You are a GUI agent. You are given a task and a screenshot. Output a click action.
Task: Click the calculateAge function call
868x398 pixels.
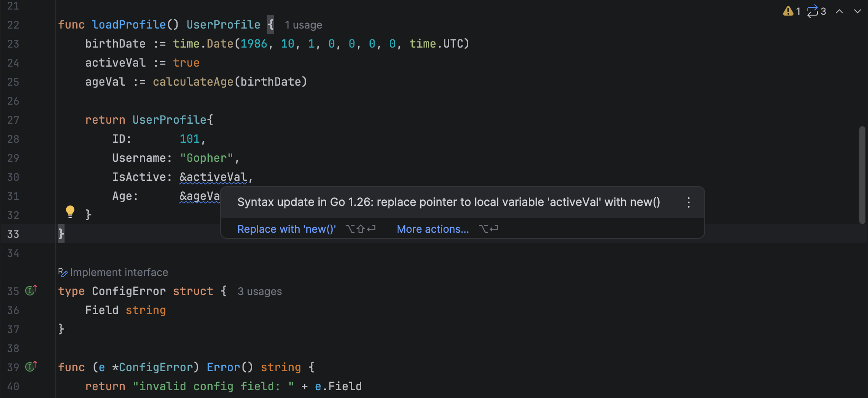click(x=193, y=82)
